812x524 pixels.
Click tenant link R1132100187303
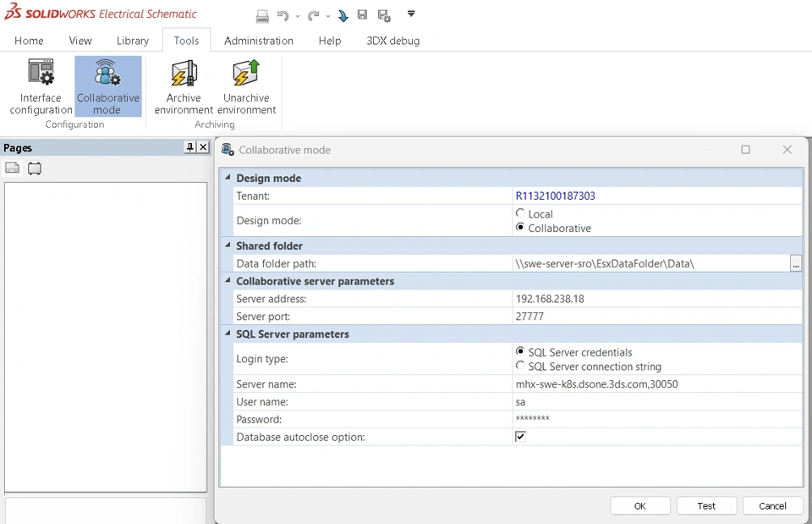point(555,196)
